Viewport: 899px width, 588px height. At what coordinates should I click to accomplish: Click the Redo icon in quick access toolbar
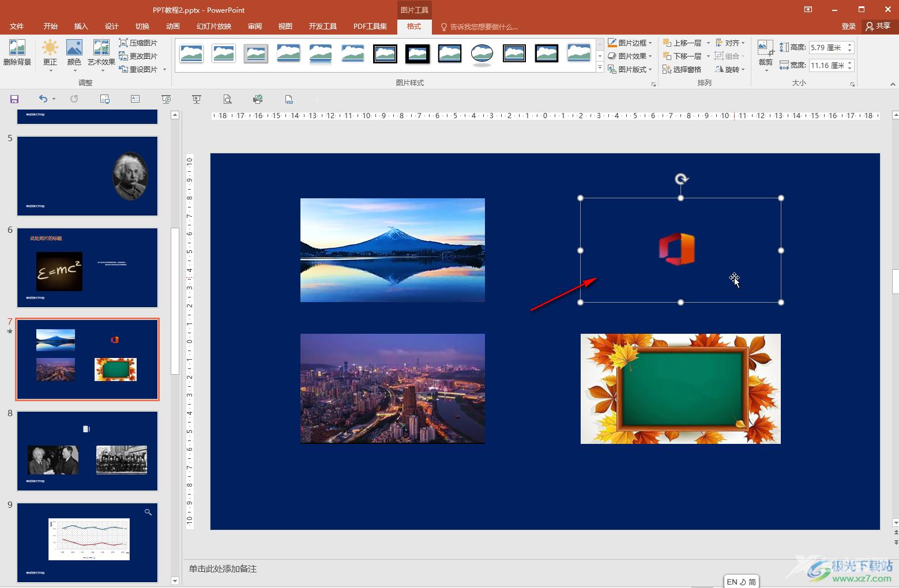click(x=74, y=99)
